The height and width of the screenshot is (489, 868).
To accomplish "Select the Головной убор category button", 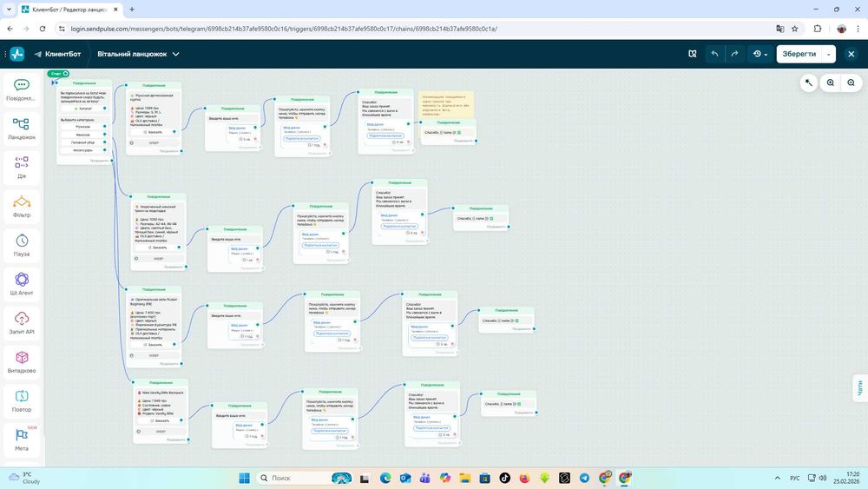I will tap(83, 142).
